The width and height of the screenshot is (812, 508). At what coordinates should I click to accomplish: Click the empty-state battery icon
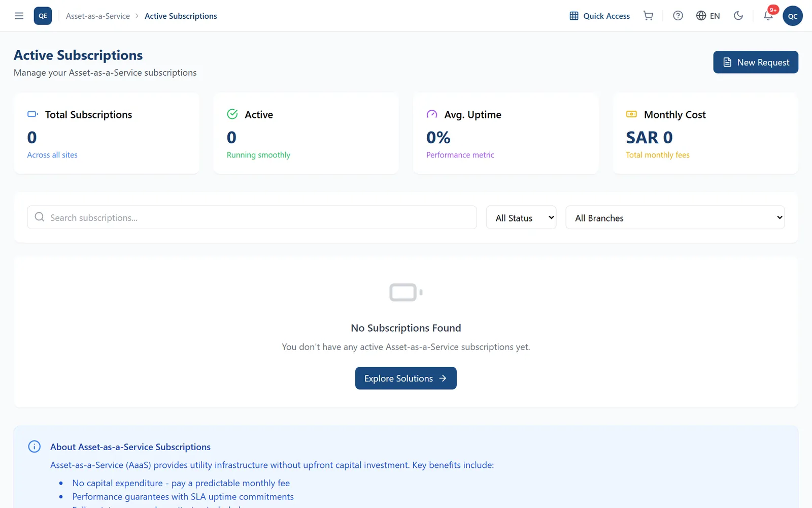(406, 292)
